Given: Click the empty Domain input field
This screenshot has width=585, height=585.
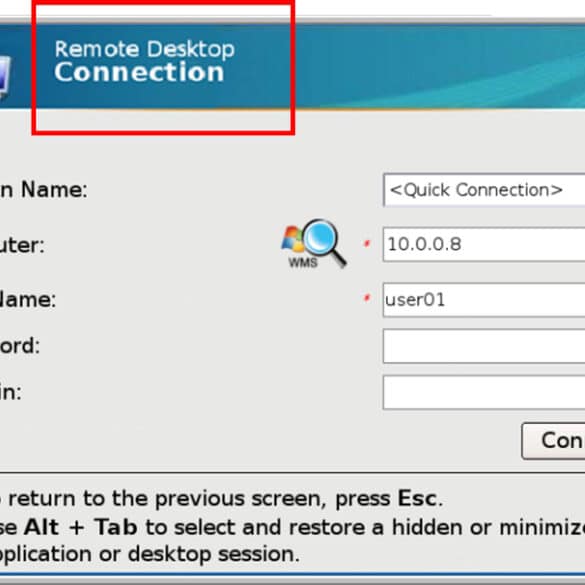Looking at the screenshot, I should pos(484,392).
